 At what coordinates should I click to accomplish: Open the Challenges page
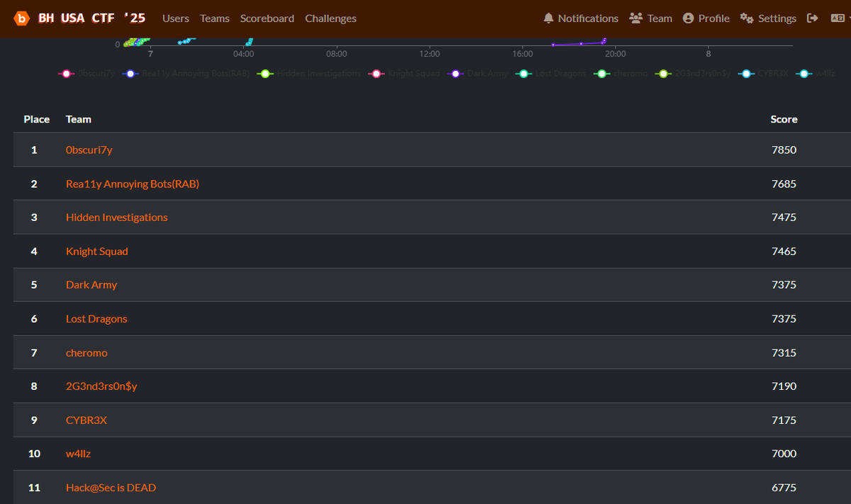pyautogui.click(x=330, y=18)
